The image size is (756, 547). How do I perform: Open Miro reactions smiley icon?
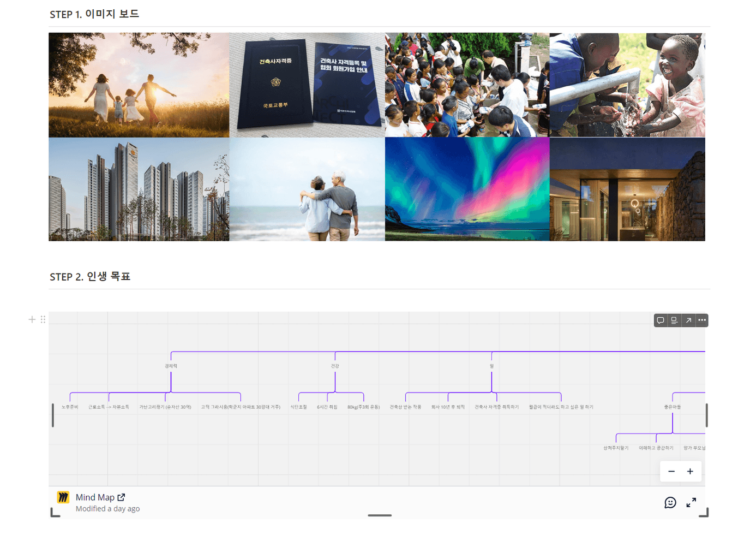coord(670,503)
